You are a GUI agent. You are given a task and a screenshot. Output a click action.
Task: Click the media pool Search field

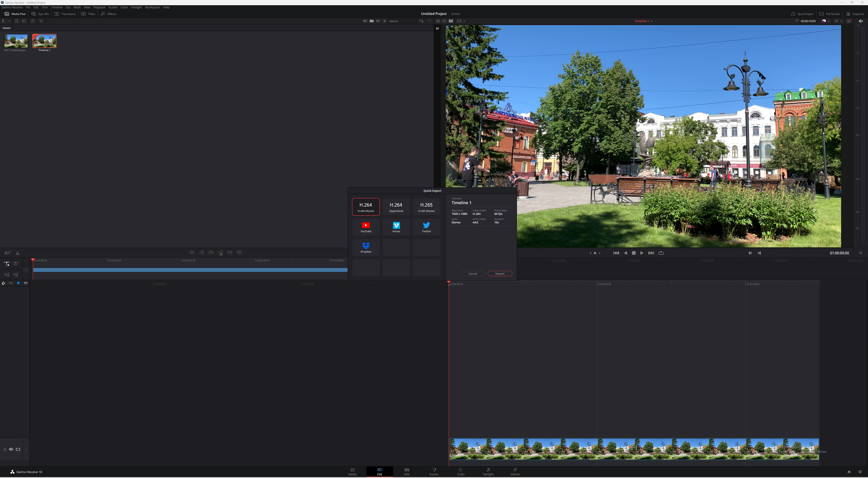(x=402, y=21)
